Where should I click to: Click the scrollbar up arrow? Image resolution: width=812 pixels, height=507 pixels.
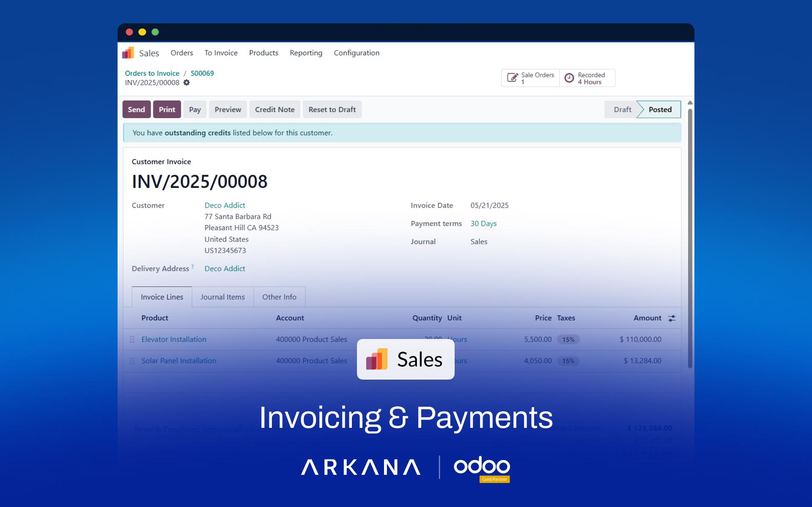tap(690, 103)
